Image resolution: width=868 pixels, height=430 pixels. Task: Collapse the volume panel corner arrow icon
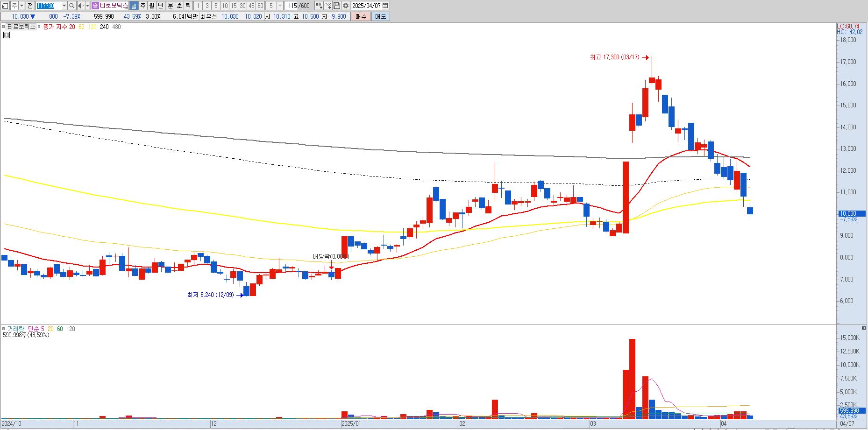pyautogui.click(x=863, y=328)
